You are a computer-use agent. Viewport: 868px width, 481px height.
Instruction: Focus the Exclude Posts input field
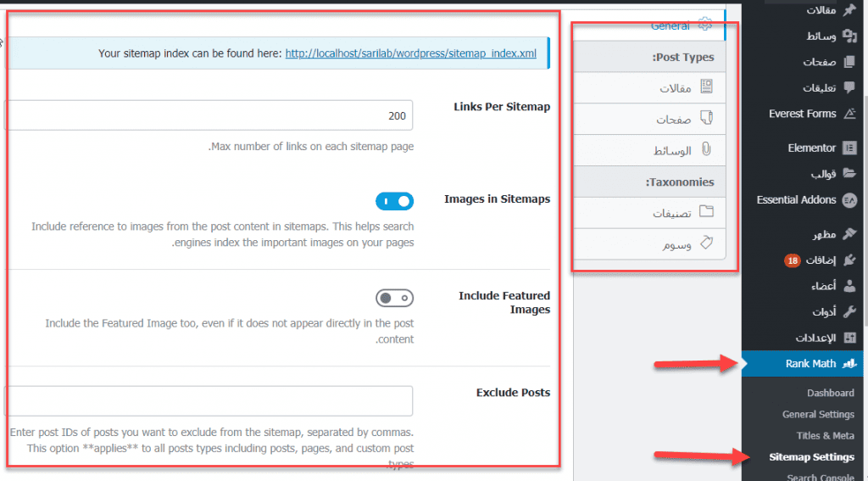(209, 401)
